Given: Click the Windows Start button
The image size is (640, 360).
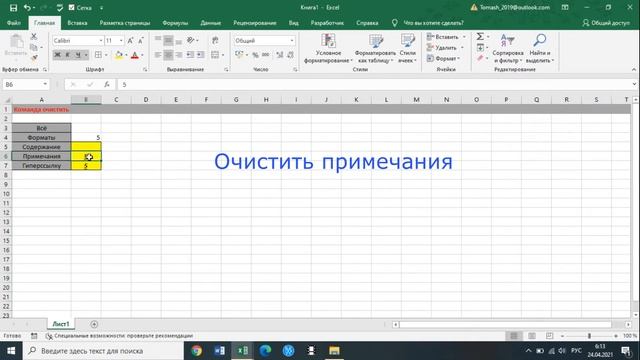Looking at the screenshot, I should coord(11,351).
